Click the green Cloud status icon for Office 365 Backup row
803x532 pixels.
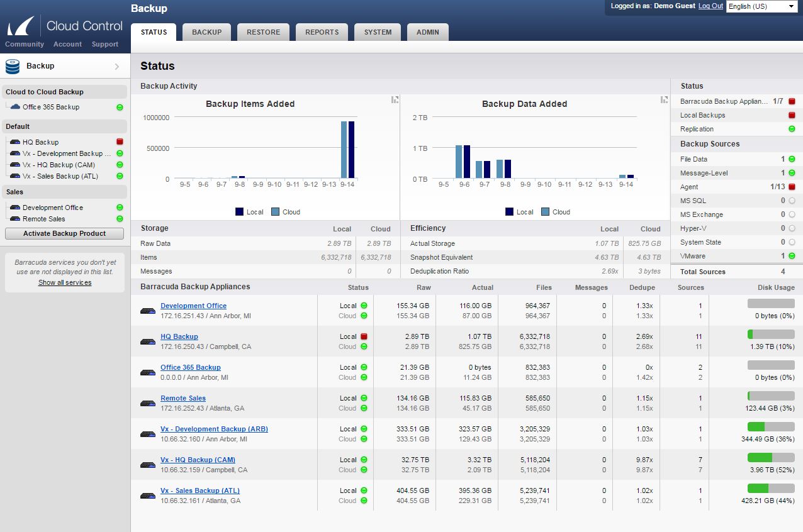pos(364,377)
